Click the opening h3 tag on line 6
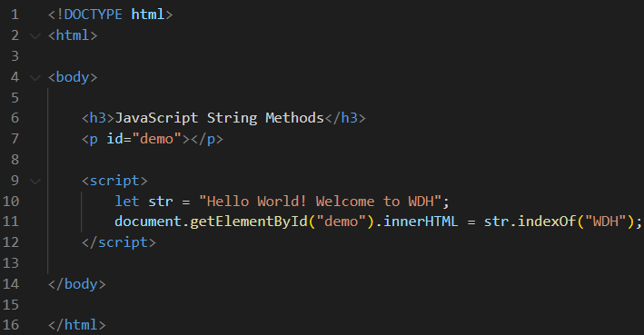Viewport: 644px width, 335px height. pos(98,118)
